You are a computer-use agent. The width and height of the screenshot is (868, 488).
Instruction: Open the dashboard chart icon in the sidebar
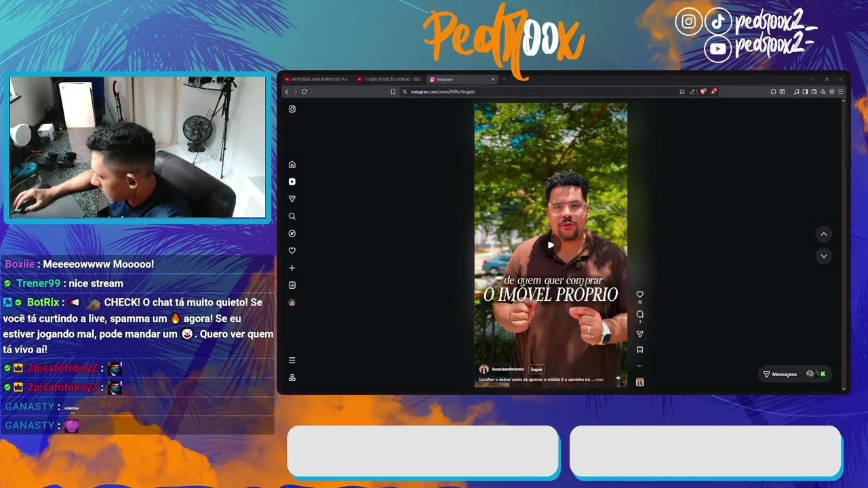pyautogui.click(x=292, y=285)
